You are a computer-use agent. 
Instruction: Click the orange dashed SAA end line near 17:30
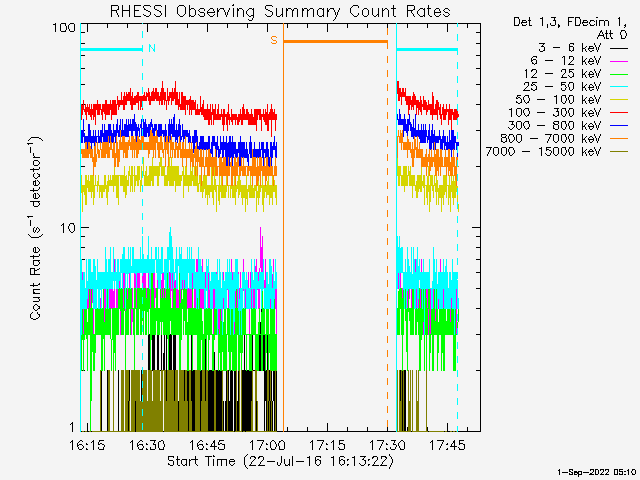[387, 227]
